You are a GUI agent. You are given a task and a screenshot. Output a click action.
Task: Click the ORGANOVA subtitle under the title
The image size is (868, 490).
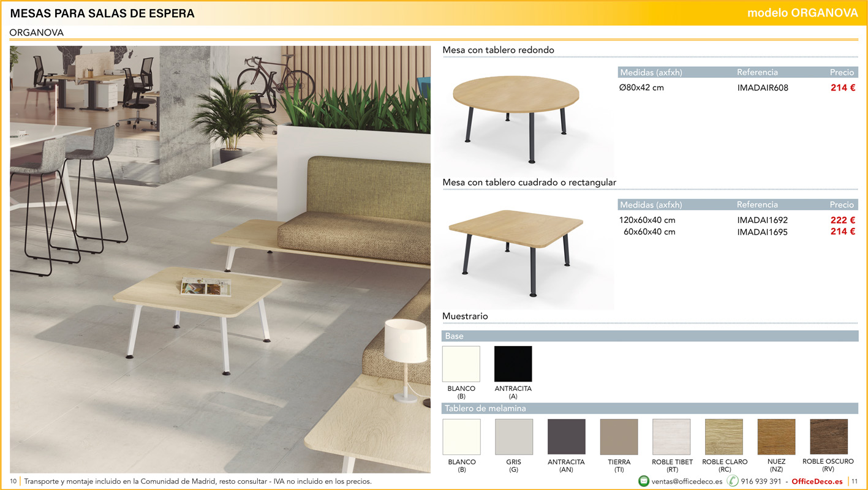point(37,32)
